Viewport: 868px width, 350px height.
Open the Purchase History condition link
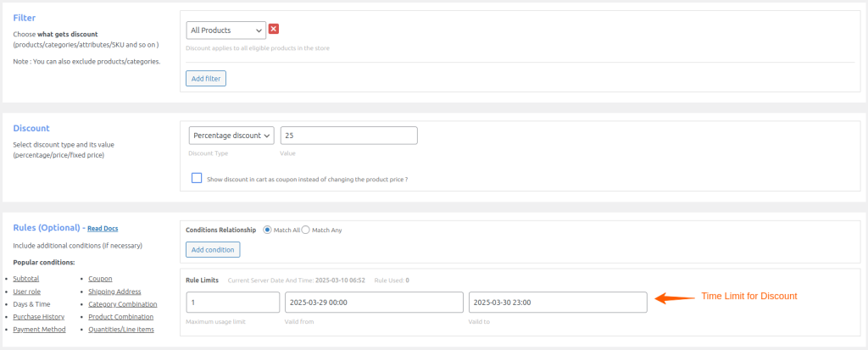coord(39,317)
